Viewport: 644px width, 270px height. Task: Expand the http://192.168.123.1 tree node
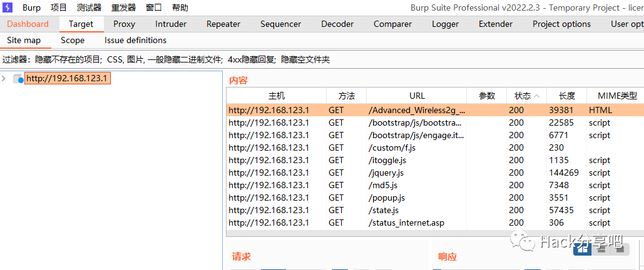pos(4,78)
